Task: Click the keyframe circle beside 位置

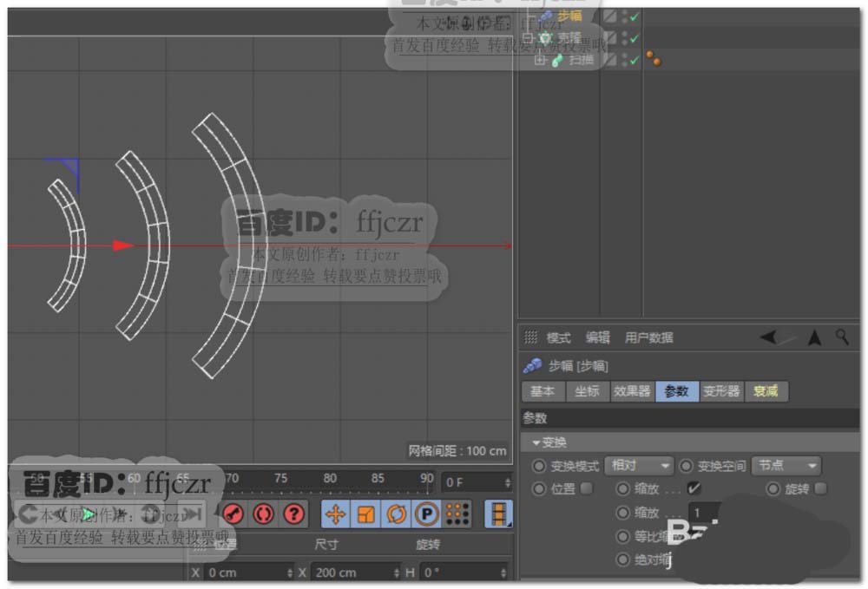Action: (539, 489)
